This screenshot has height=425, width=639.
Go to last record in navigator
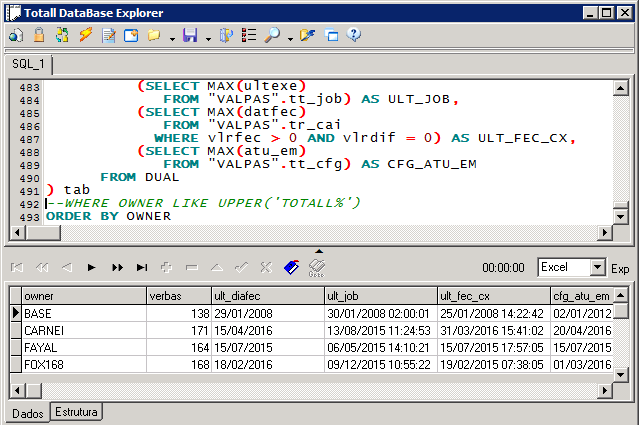[142, 267]
